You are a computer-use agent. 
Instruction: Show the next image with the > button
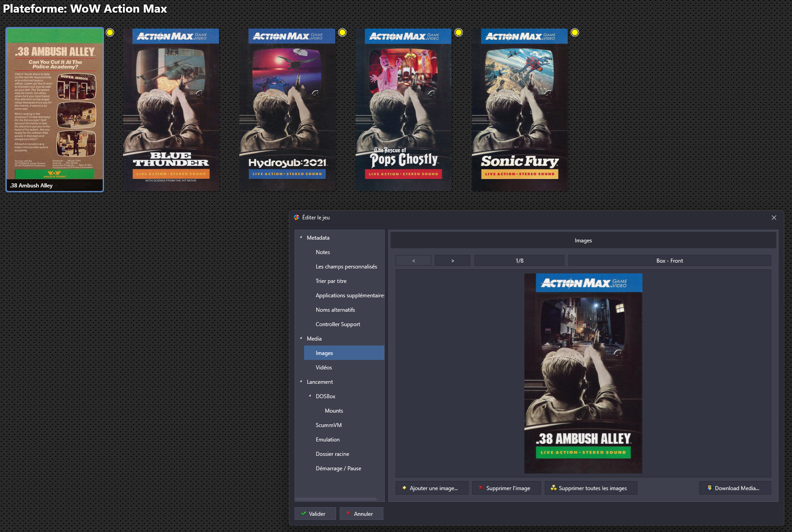click(452, 261)
